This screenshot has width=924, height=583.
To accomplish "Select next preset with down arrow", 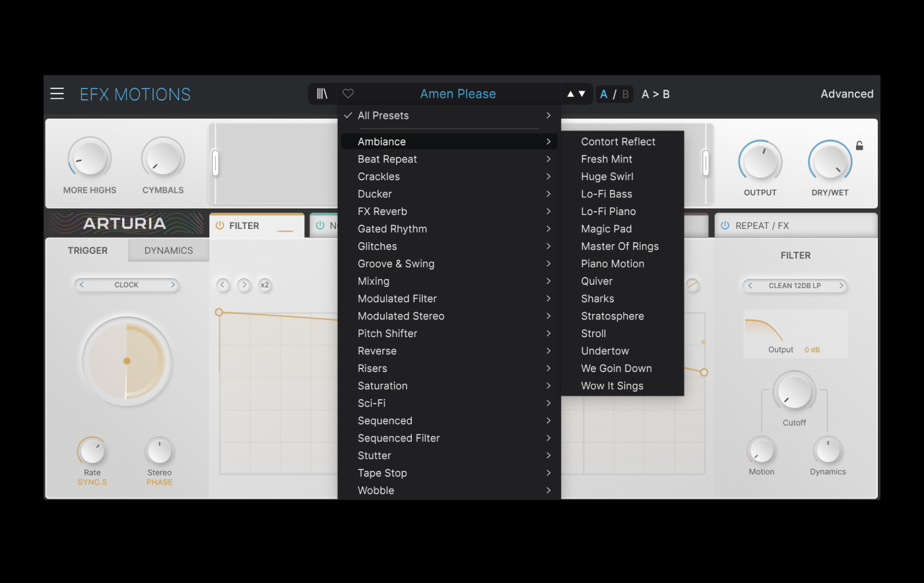I will pos(581,94).
